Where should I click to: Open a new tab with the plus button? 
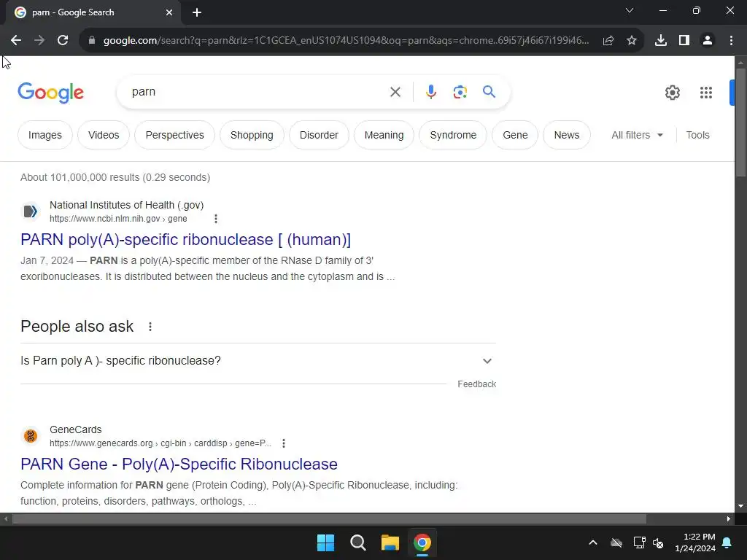[197, 13]
